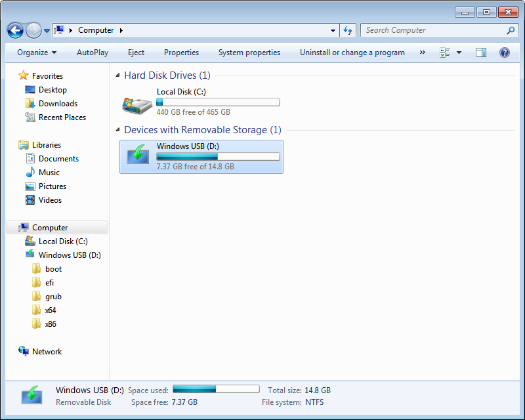Click the Space used bar in details pane

(216, 389)
